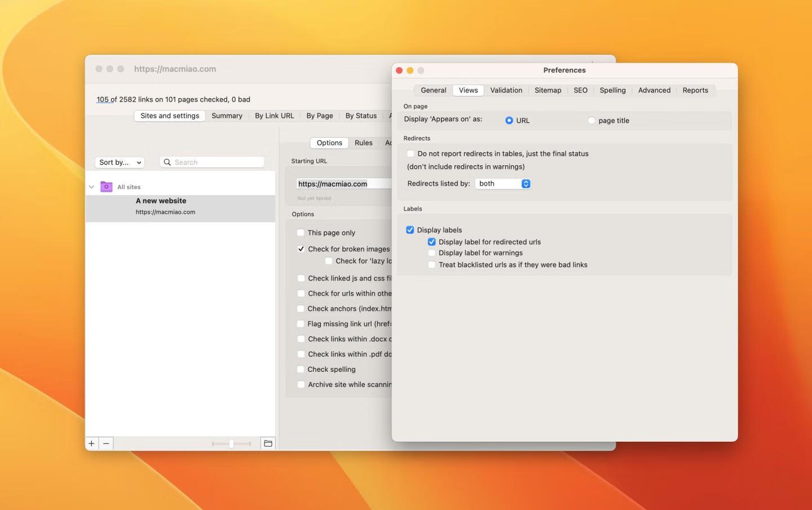Click the magnifier icon in Search field
The width and height of the screenshot is (812, 510).
[167, 162]
